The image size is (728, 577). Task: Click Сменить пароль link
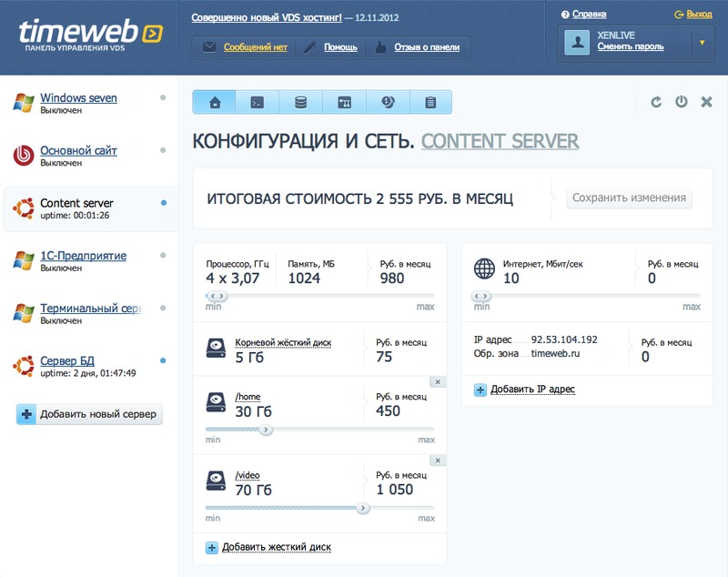point(631,46)
